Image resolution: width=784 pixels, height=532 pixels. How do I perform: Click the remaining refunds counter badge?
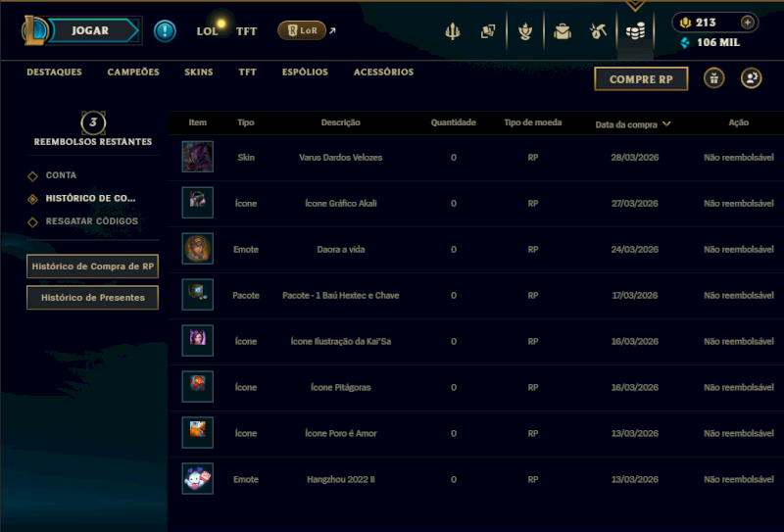tap(93, 122)
